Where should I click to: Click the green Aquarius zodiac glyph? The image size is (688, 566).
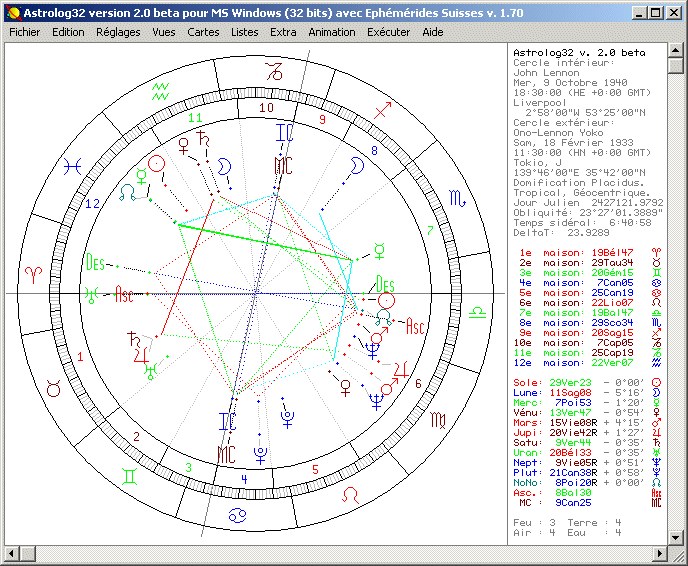[x=159, y=90]
